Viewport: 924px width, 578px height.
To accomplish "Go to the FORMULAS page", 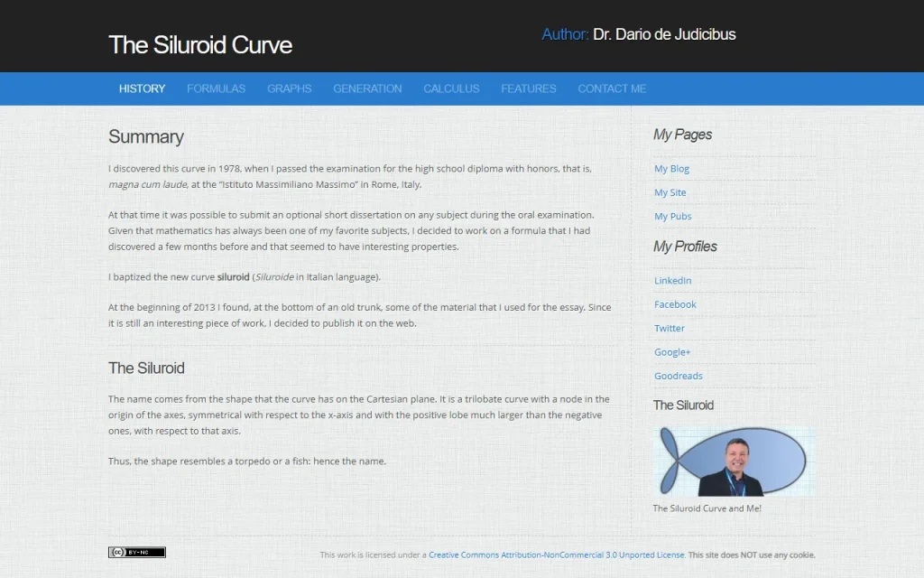I will click(217, 89).
